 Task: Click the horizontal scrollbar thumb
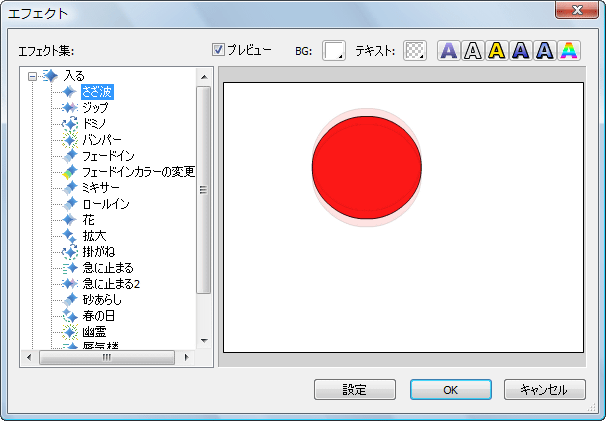point(107,357)
